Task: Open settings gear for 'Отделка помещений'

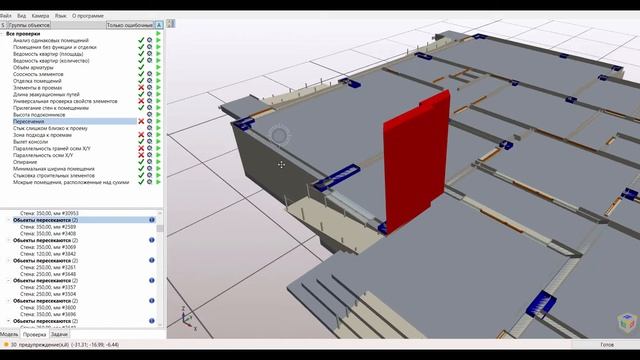Action: pyautogui.click(x=150, y=81)
